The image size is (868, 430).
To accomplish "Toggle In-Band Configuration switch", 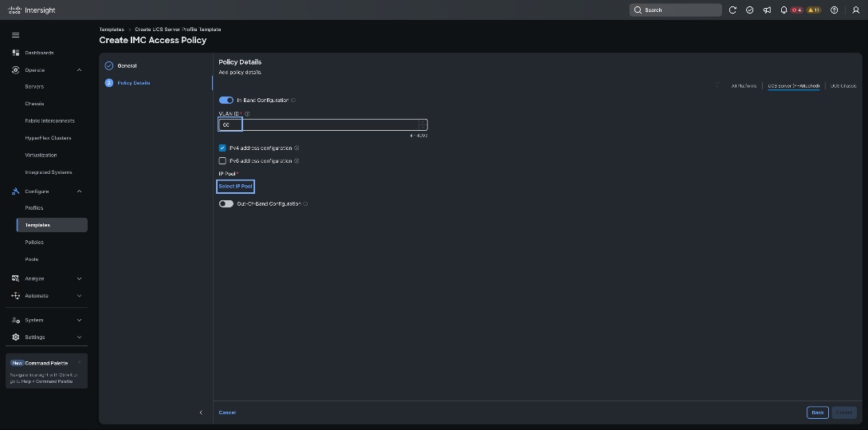I will point(226,101).
